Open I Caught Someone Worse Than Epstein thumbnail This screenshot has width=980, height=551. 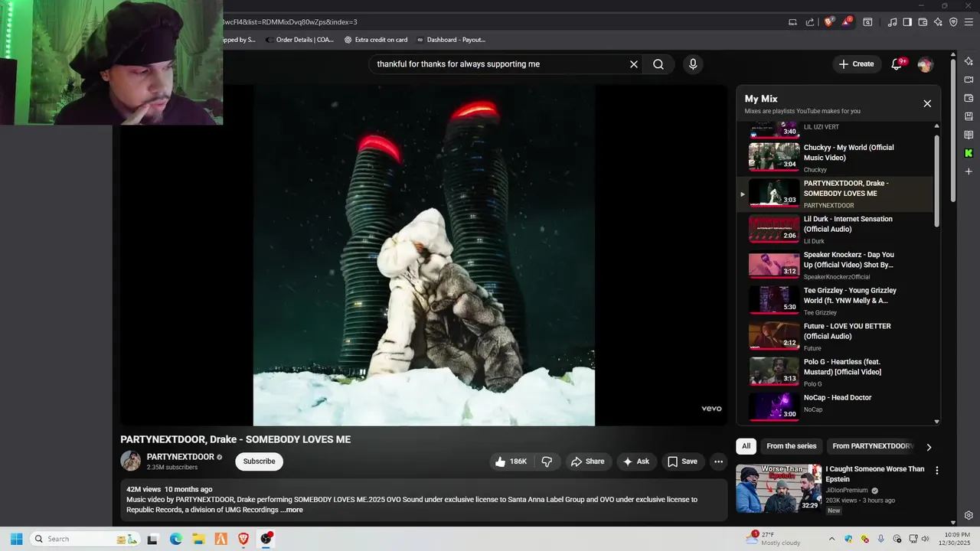click(779, 488)
